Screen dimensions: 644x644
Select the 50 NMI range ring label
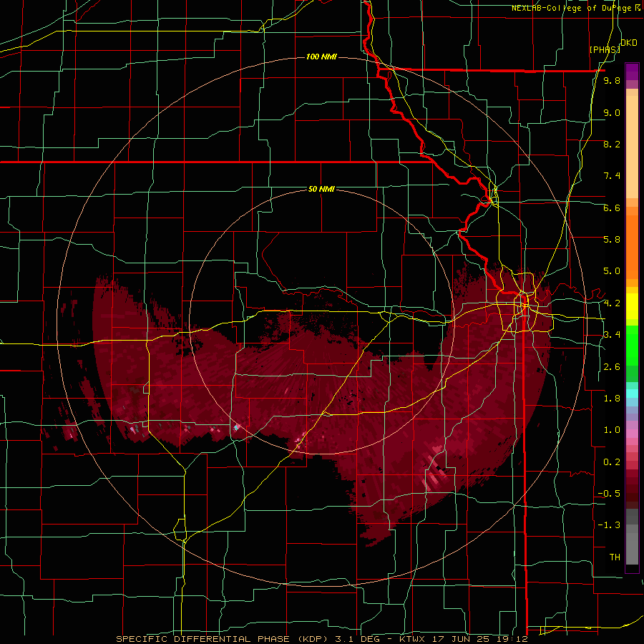[x=321, y=189]
